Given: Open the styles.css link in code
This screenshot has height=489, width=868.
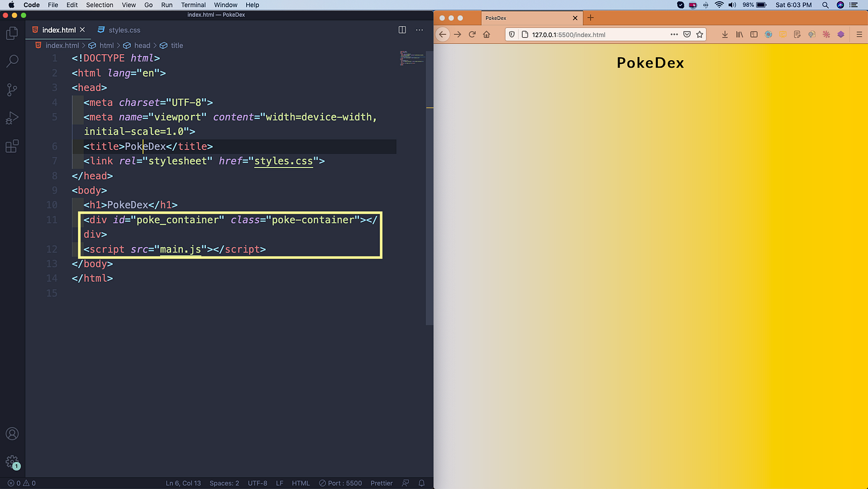Looking at the screenshot, I should [283, 161].
